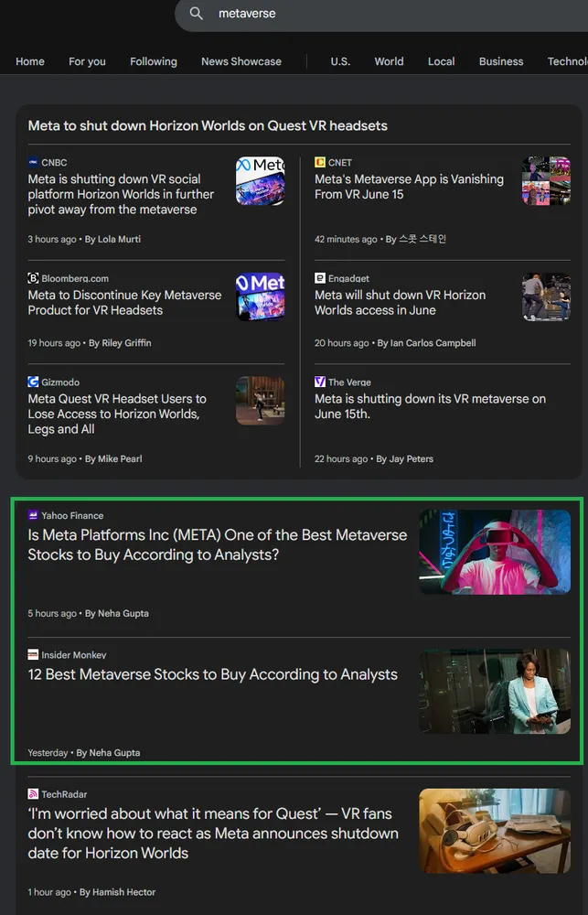Viewport: 588px width, 915px height.
Task: Click the Engadget source icon
Action: click(x=320, y=278)
